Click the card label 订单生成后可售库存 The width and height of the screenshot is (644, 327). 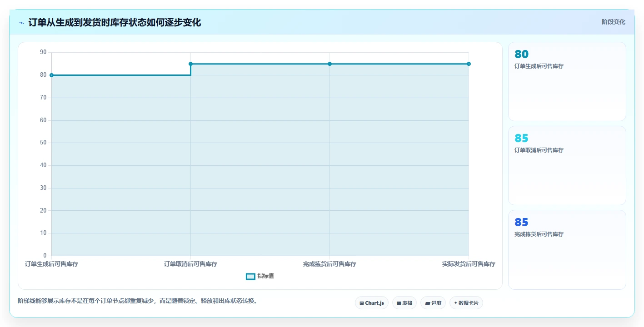[x=539, y=66]
